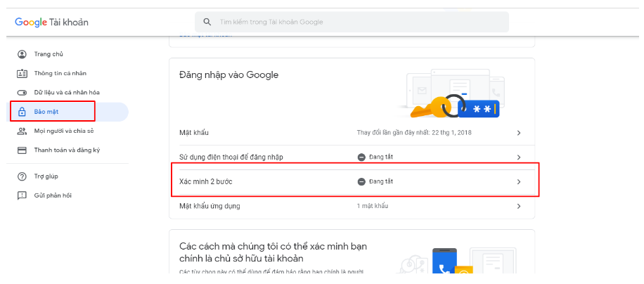The image size is (644, 284).
Task: Click the Google Tài khoản logo
Action: 51,22
